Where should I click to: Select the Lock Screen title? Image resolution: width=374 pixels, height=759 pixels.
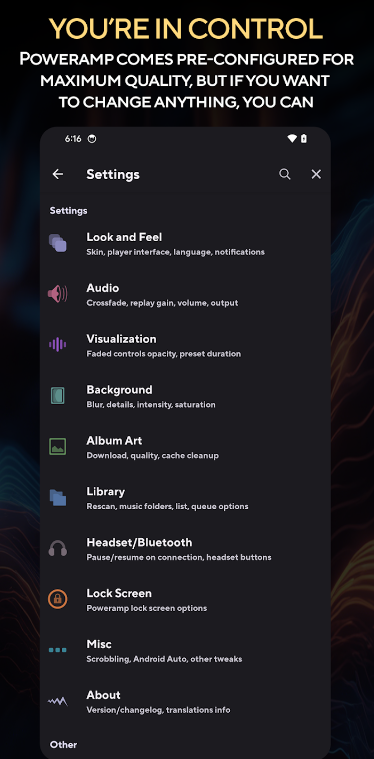pyautogui.click(x=119, y=593)
